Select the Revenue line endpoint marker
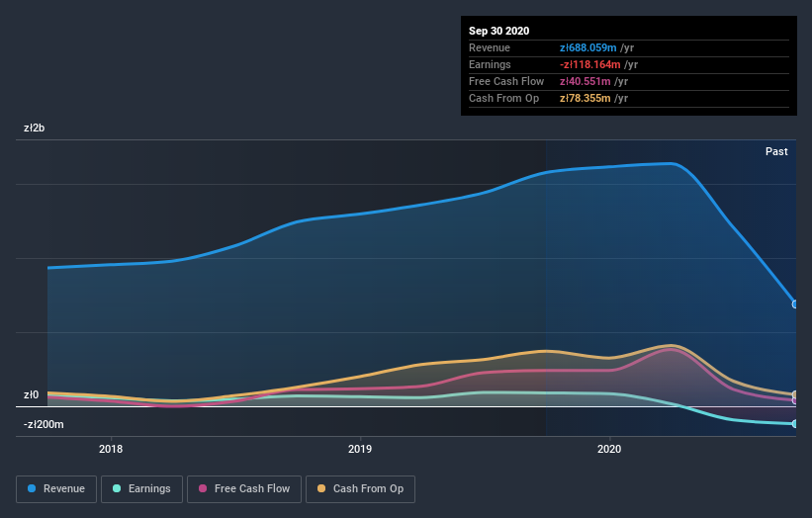The image size is (812, 518). [795, 304]
